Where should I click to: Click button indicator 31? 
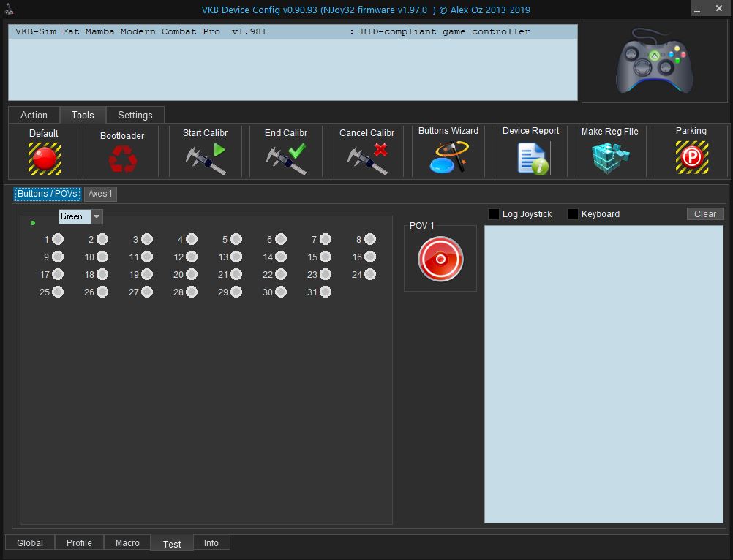(326, 292)
